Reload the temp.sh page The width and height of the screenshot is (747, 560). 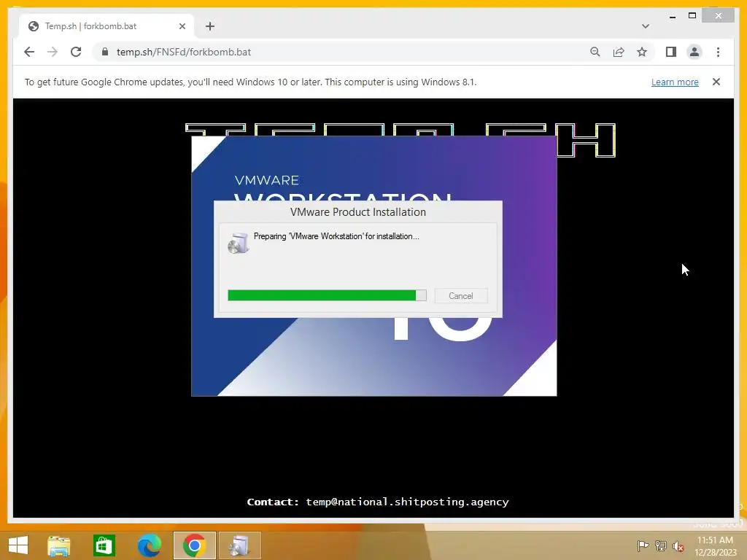pyautogui.click(x=76, y=52)
